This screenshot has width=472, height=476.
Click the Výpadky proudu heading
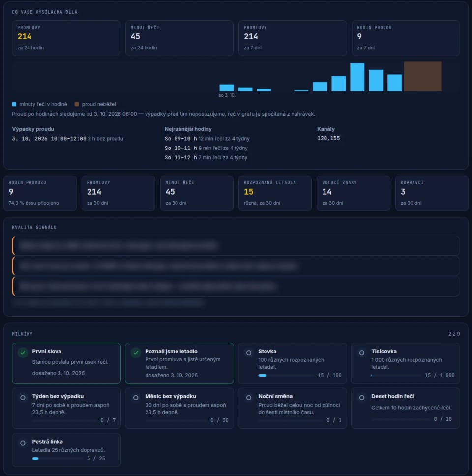33,129
